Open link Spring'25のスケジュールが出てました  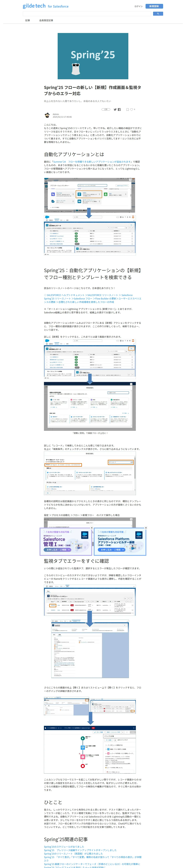point(64,846)
